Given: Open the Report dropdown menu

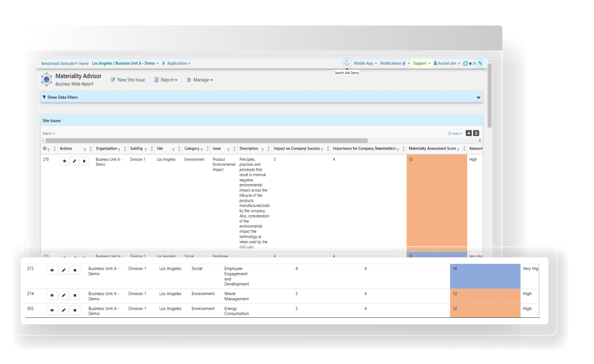Looking at the screenshot, I should tap(166, 80).
